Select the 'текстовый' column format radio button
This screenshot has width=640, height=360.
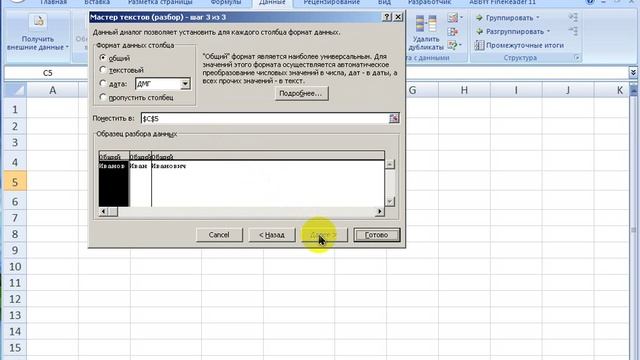tap(103, 70)
